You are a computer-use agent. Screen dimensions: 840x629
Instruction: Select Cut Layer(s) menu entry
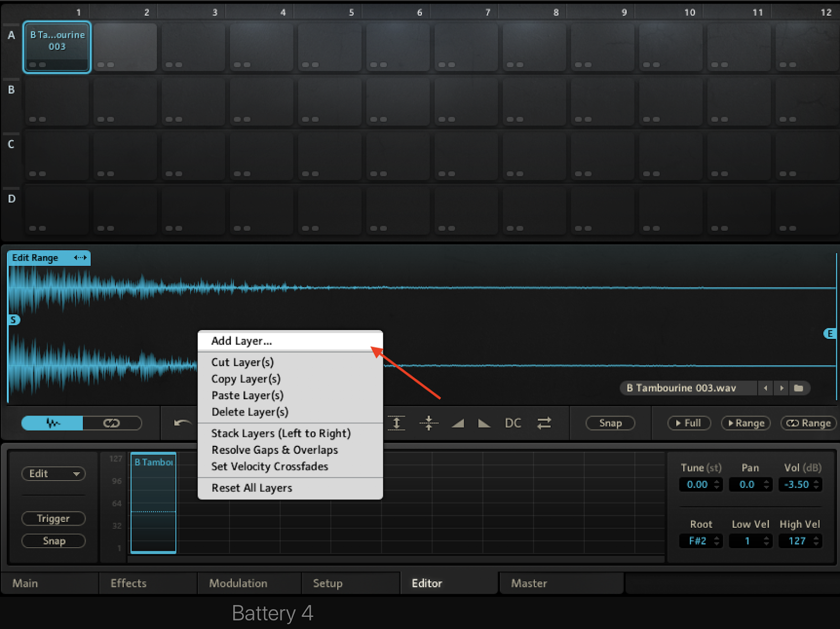290,362
